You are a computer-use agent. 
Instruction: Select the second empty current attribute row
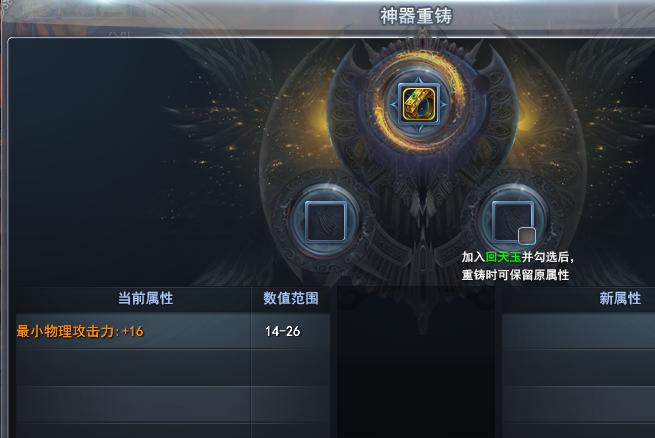(134, 368)
